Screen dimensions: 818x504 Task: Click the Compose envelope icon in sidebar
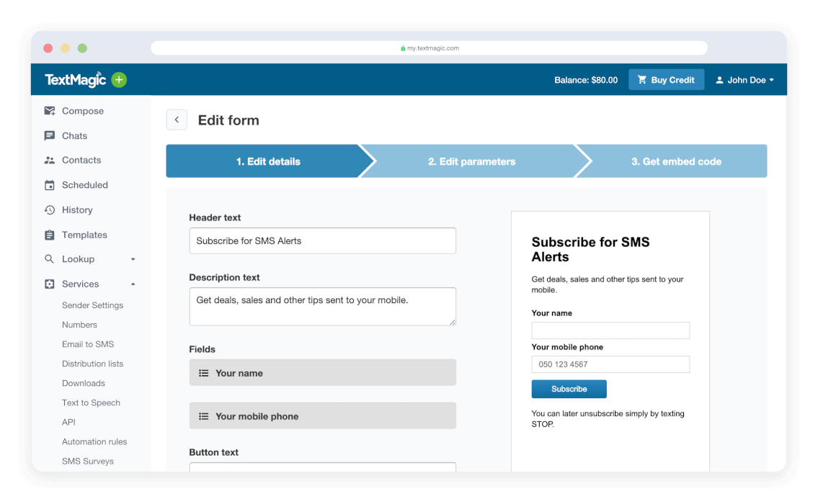coord(50,111)
